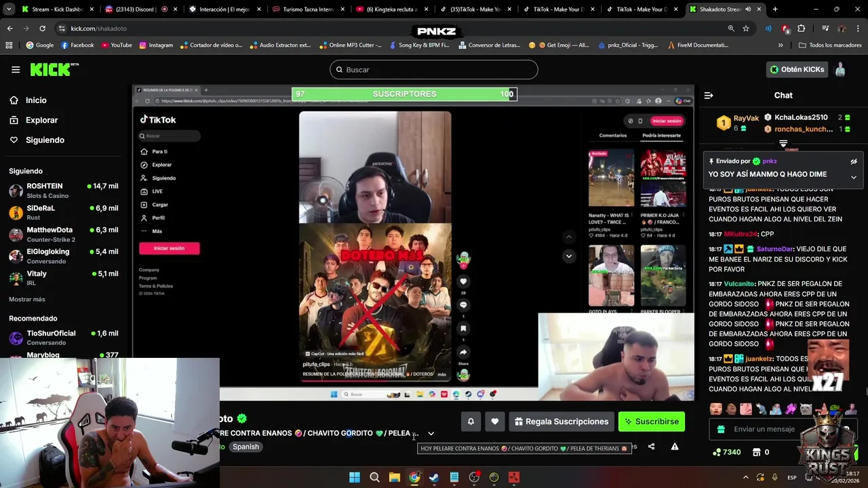Open Todos los marcadores folder
The image size is (868, 488).
830,45
